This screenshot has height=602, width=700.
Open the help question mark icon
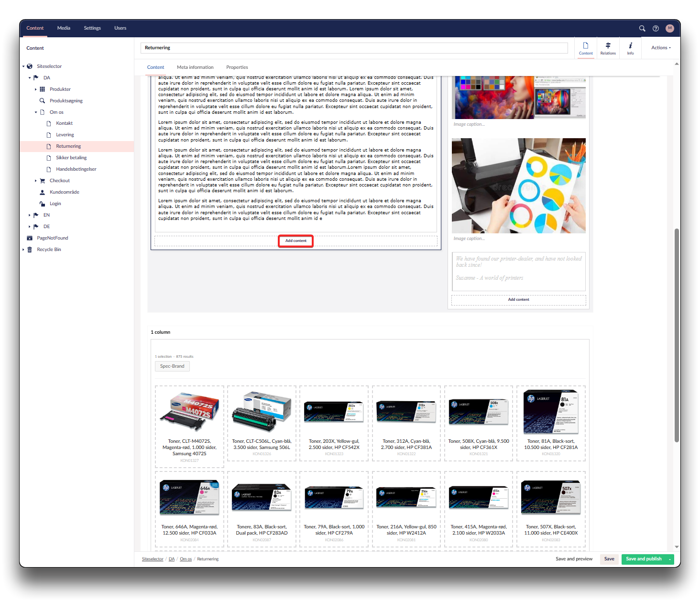(x=656, y=28)
